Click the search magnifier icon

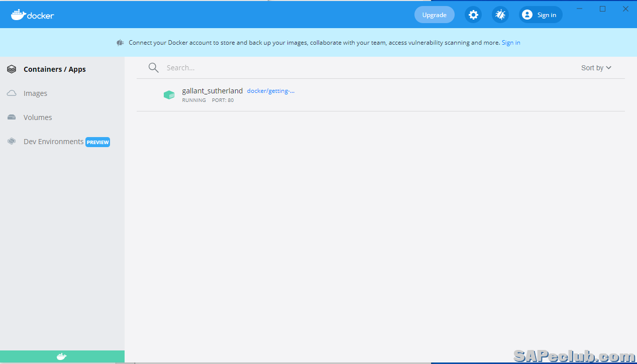point(154,68)
